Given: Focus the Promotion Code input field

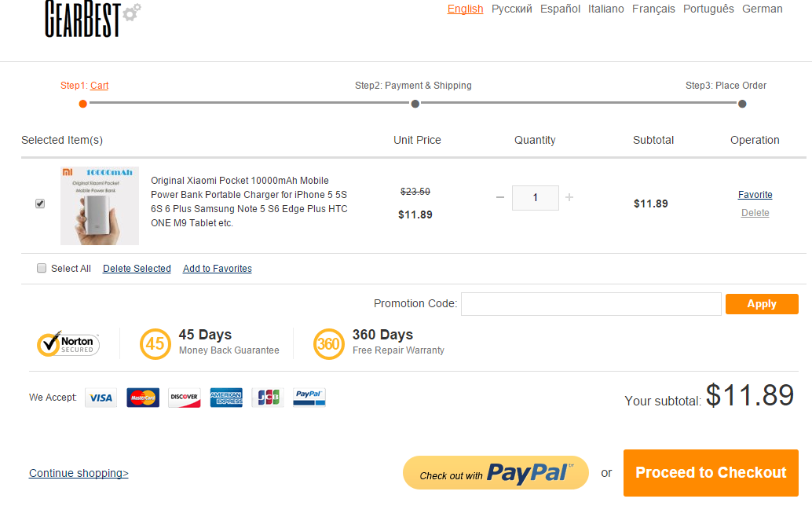Looking at the screenshot, I should coord(591,304).
